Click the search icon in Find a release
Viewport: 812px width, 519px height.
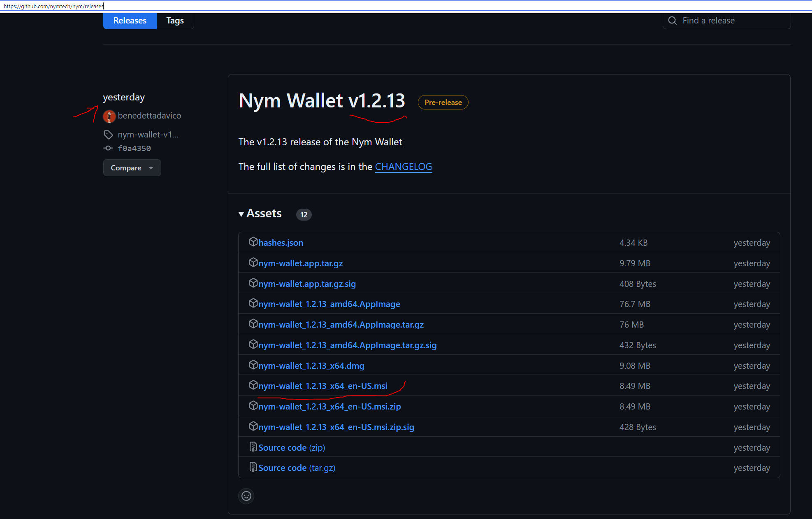673,21
